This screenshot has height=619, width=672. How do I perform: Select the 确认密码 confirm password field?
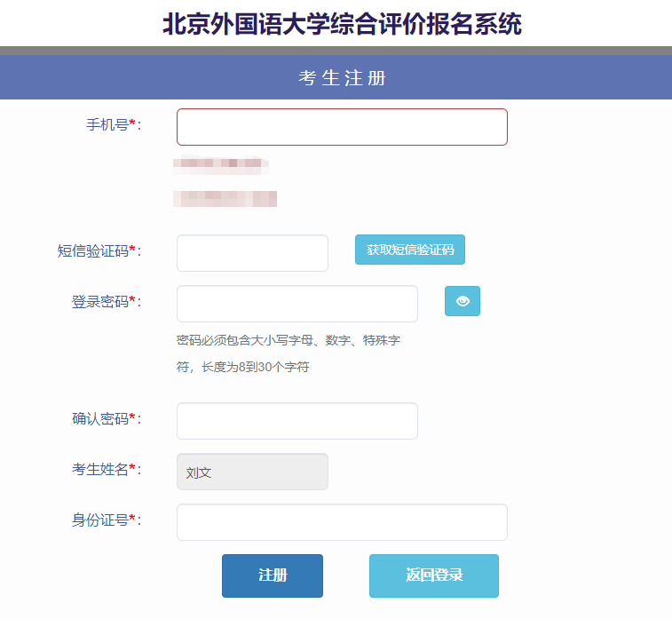[296, 421]
